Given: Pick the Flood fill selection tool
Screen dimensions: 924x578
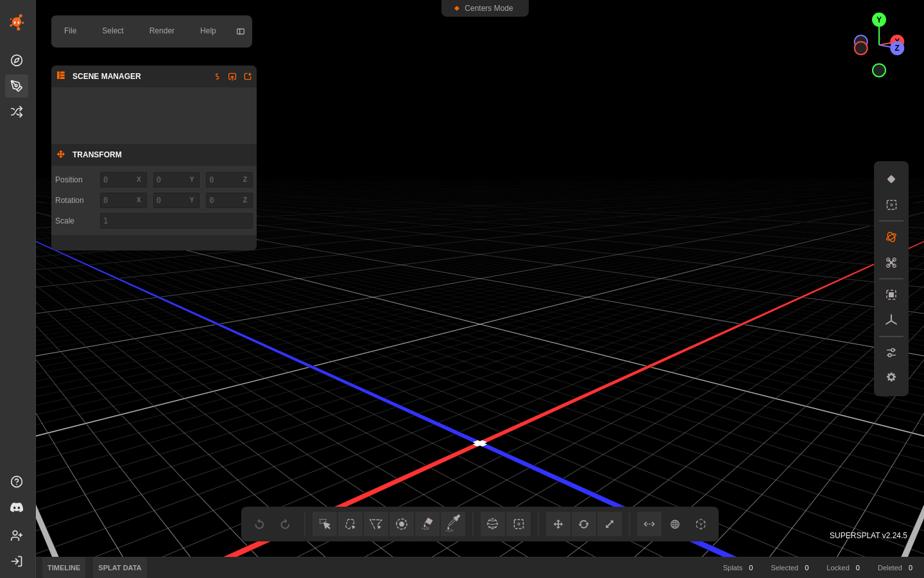Looking at the screenshot, I should click(427, 524).
